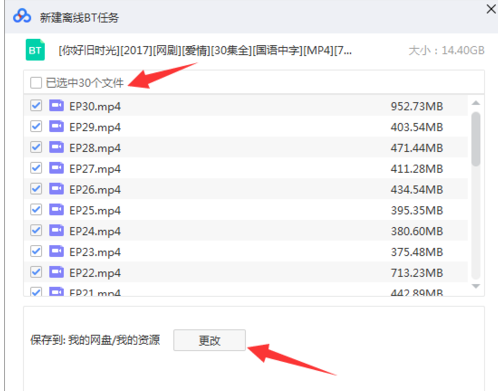Select the EP25.mp4 file name
This screenshot has width=498, height=391.
pos(95,211)
